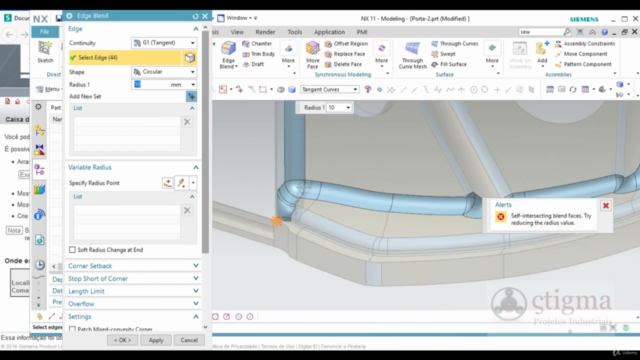Select Pattern Component command
This screenshot has height=360, width=640.
point(583,64)
